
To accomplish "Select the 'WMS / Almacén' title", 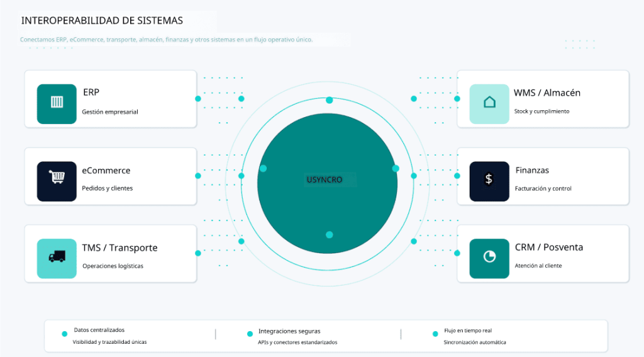I will pos(547,93).
